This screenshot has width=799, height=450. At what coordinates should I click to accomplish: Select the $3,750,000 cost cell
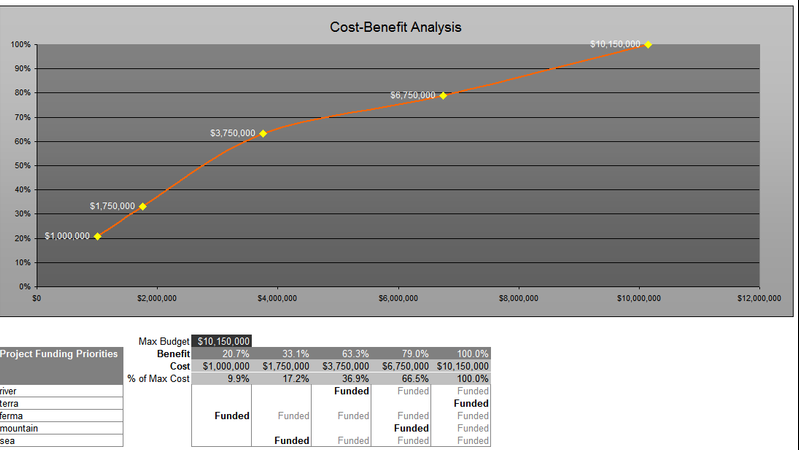pos(341,366)
